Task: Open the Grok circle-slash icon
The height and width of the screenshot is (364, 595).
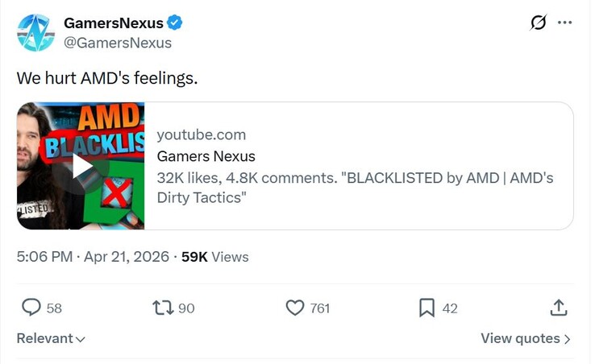Action: tap(538, 23)
